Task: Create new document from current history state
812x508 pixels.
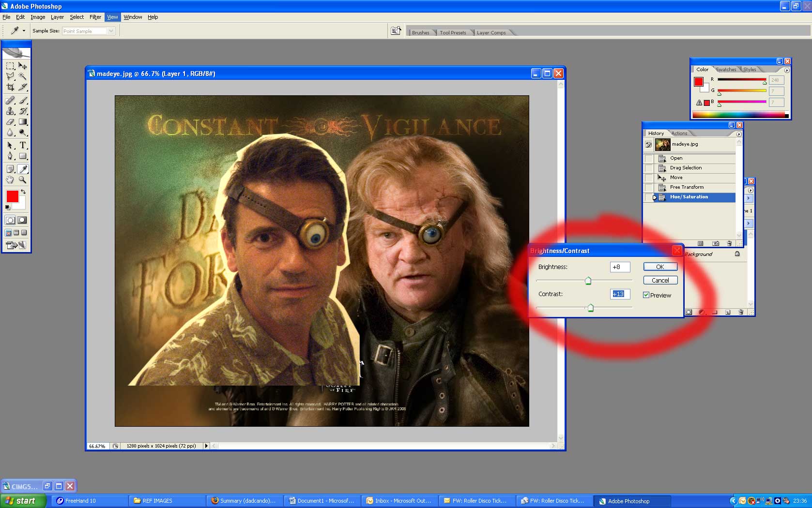Action: coord(701,243)
